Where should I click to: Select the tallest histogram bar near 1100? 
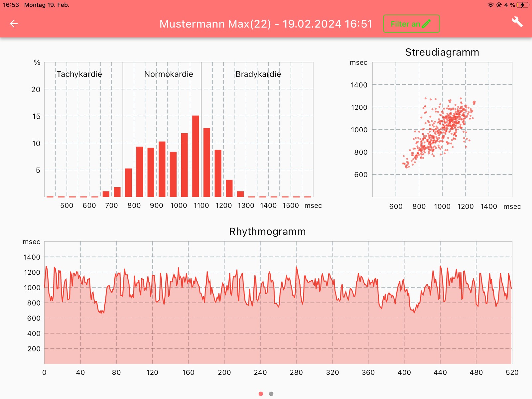[196, 156]
